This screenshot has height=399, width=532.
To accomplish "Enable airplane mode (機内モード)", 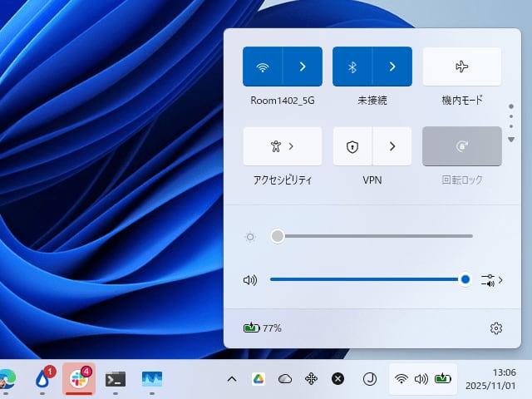I will [461, 66].
